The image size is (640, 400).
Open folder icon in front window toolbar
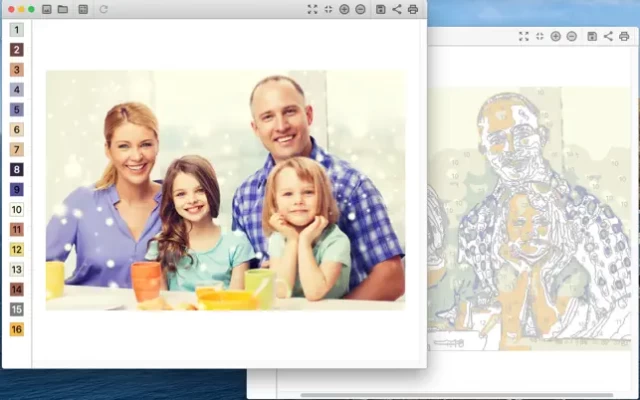(x=63, y=9)
